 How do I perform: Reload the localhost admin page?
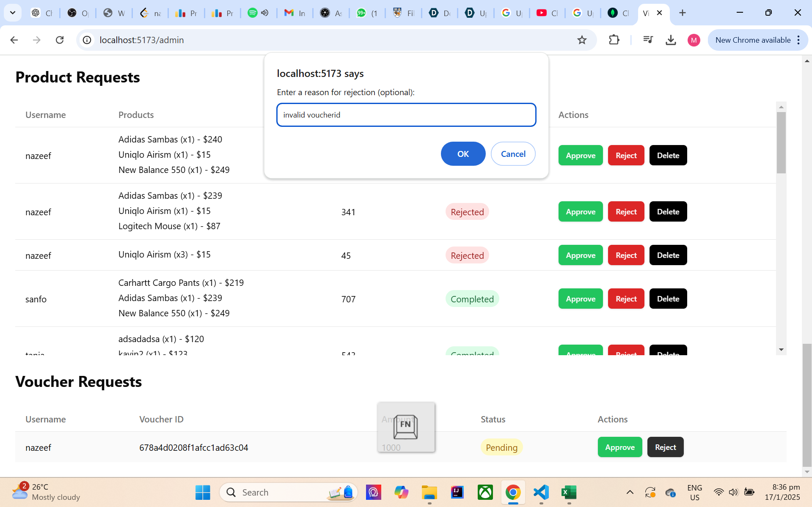60,40
